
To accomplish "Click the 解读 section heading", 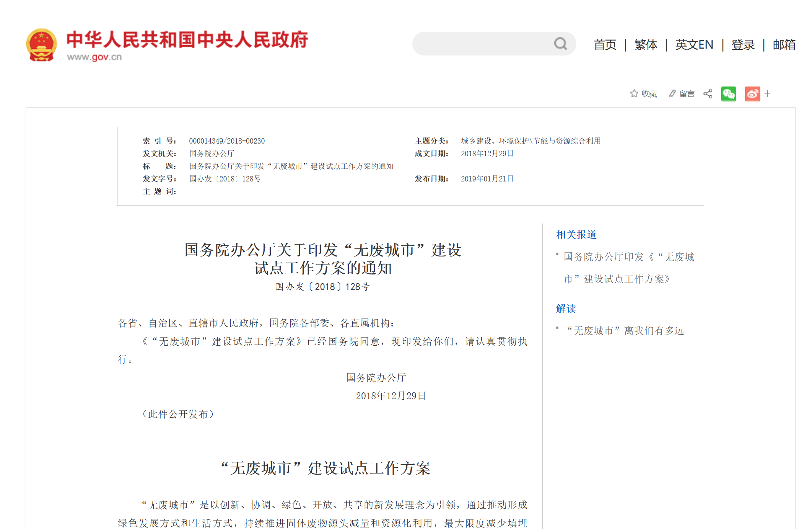I will click(566, 309).
